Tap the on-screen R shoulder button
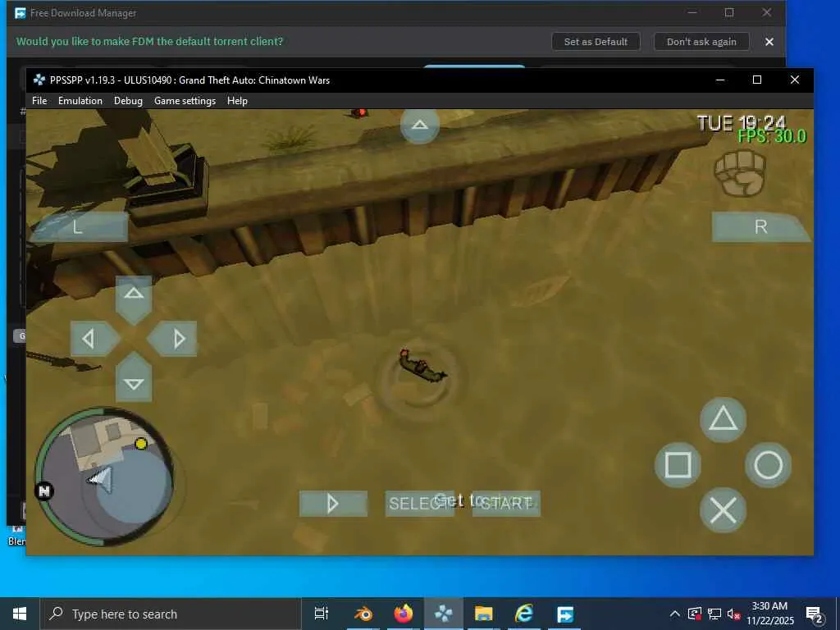 pos(760,226)
